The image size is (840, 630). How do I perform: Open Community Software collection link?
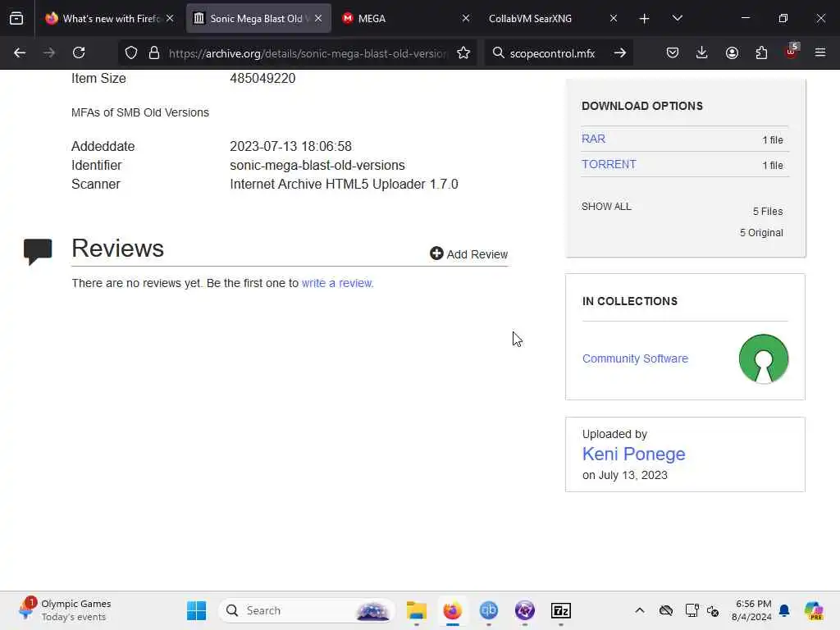coord(635,358)
